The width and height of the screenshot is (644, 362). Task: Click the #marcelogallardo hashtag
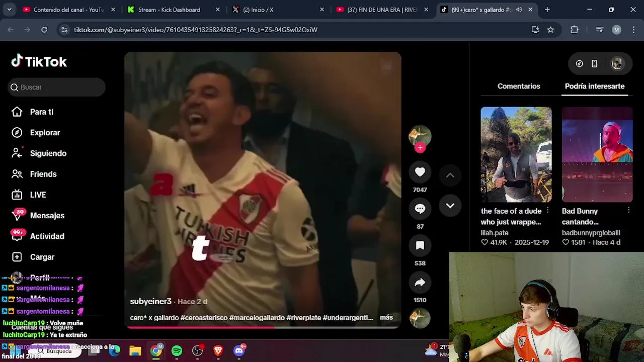[257, 317]
